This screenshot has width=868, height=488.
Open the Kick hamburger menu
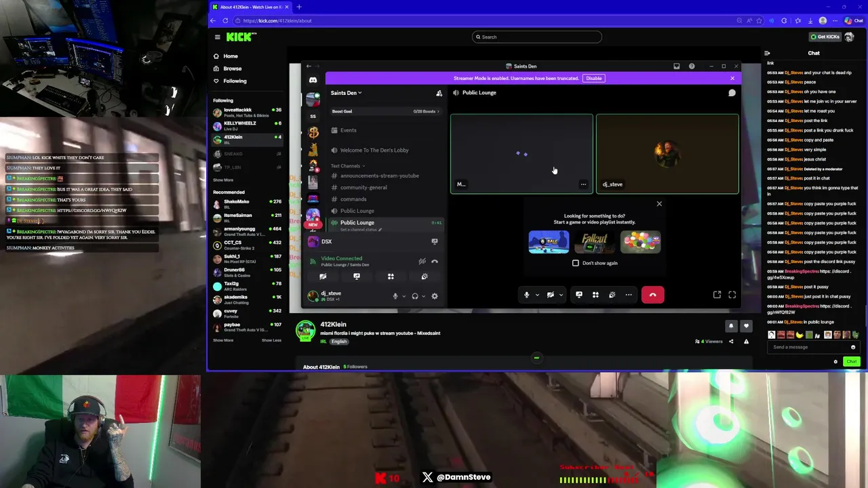pos(217,37)
